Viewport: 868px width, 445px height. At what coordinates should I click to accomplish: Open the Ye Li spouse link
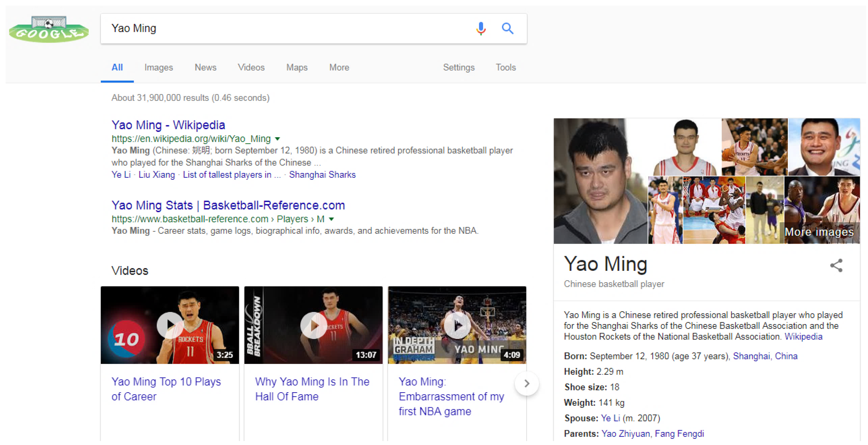tap(610, 418)
